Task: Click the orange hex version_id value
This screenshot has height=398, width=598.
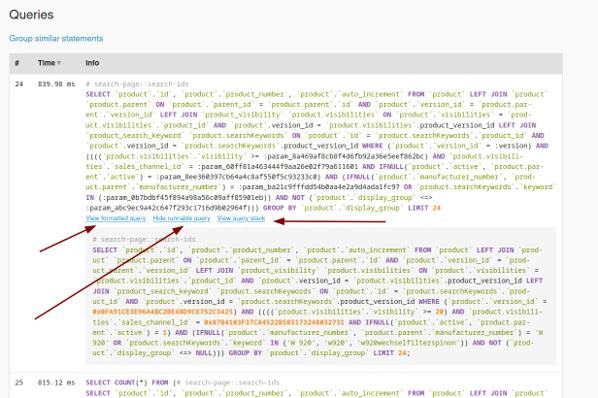Action: tap(162, 312)
